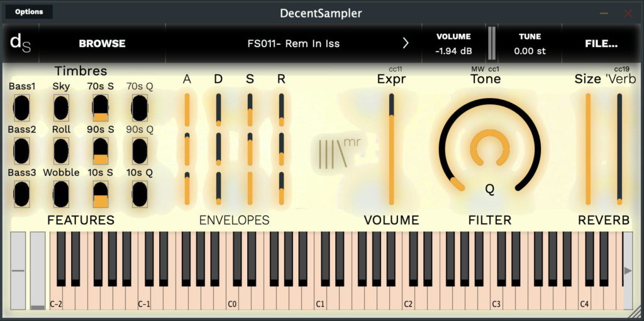Screen dimensions: 644x321
Task: Set the bottom row Sustain slider
Action: (250, 188)
